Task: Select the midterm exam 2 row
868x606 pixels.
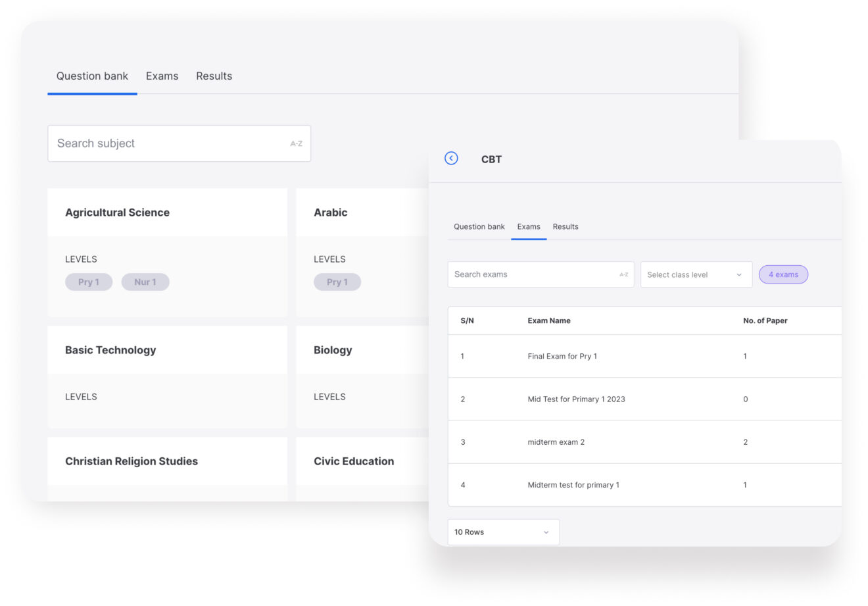Action: point(556,442)
